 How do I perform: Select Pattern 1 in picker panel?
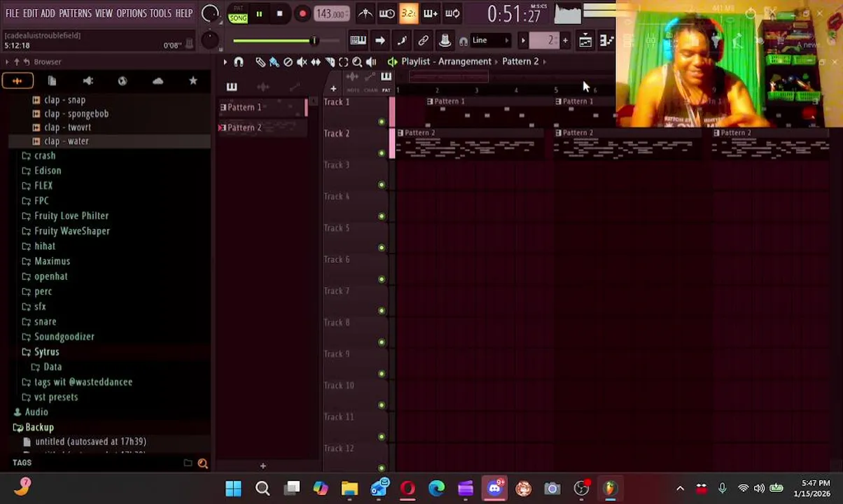pyautogui.click(x=263, y=107)
